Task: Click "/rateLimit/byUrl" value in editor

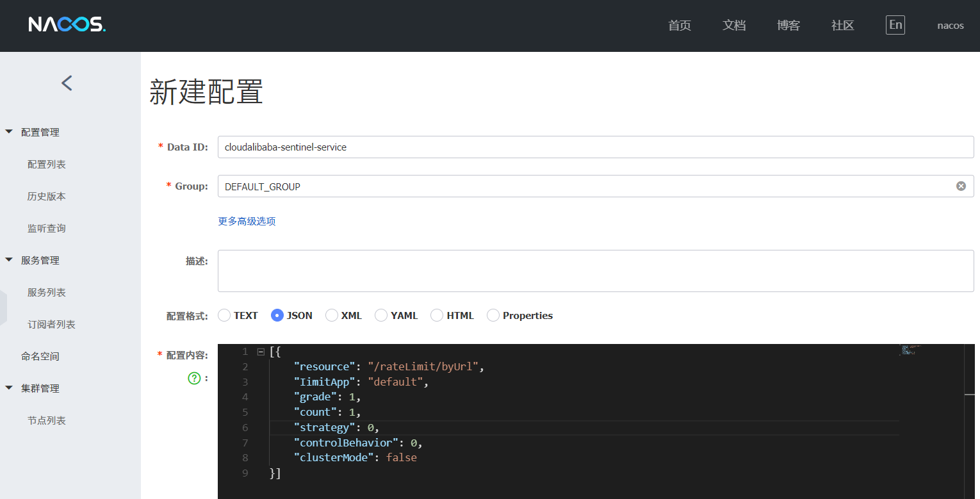Action: (x=423, y=367)
